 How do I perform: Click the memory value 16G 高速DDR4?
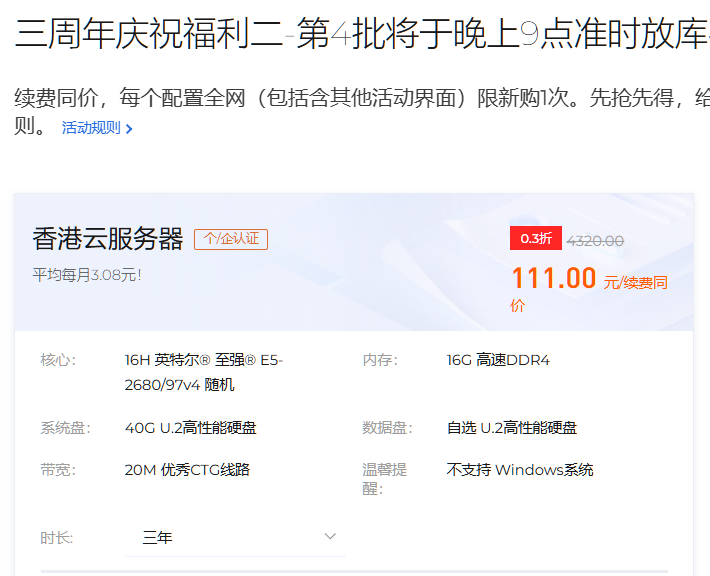[498, 360]
